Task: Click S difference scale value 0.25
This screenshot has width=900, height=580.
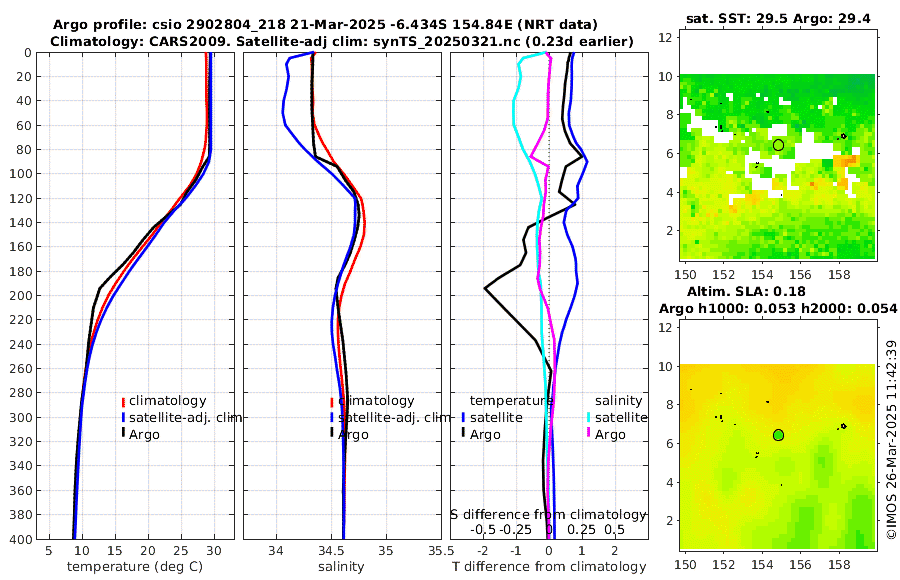Action: tap(581, 530)
